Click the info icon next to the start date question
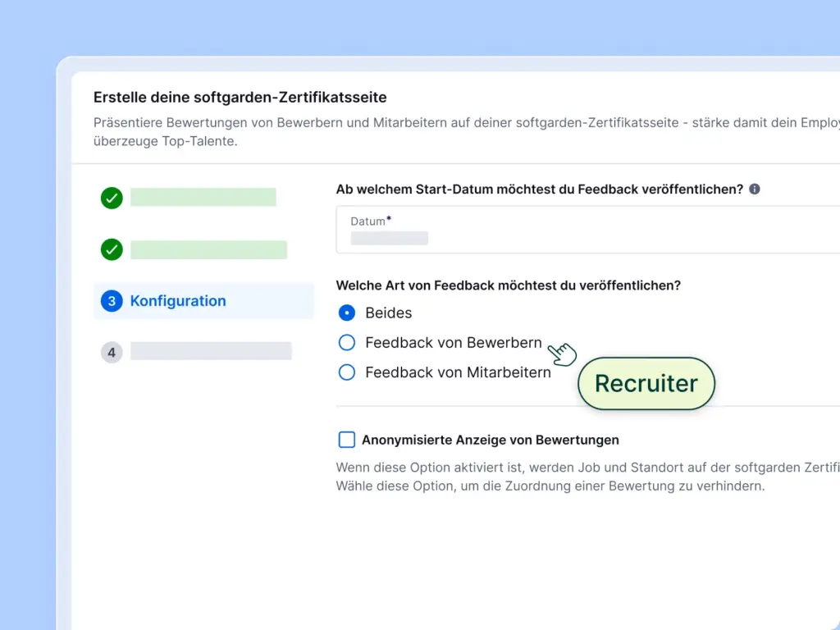The width and height of the screenshot is (840, 630). [x=754, y=189]
